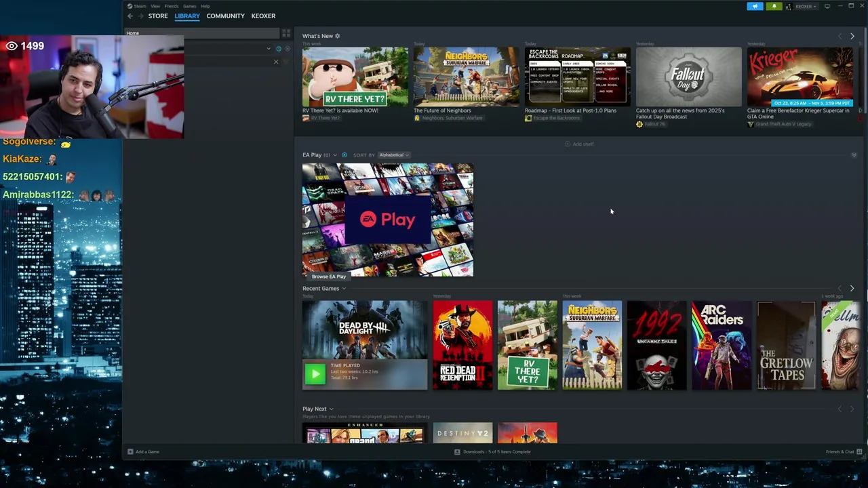Open ARC Raiders game cover

coord(722,346)
